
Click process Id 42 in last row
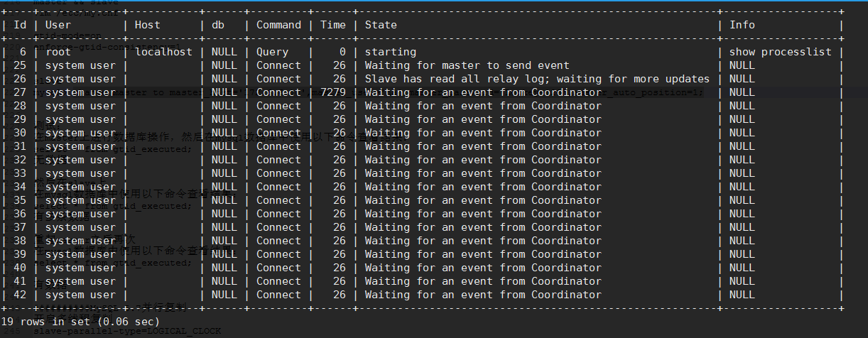(20, 295)
